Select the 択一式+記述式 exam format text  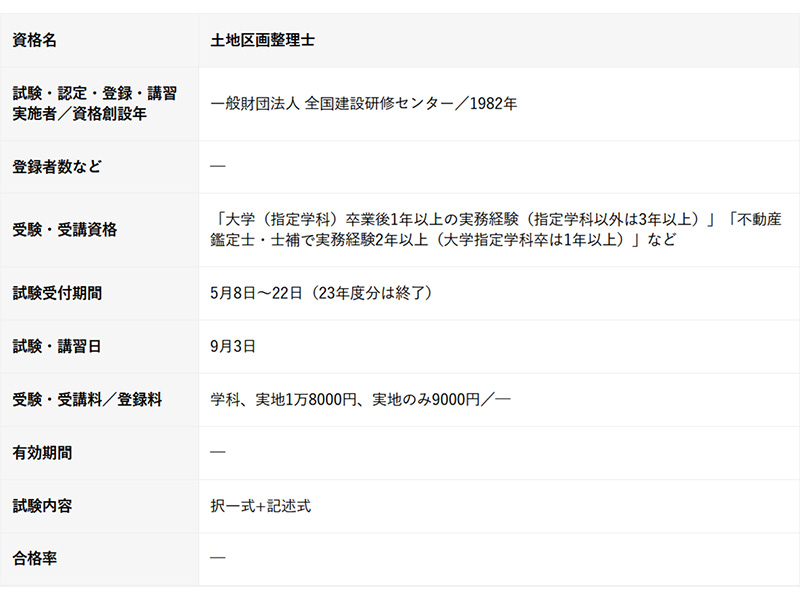(260, 506)
